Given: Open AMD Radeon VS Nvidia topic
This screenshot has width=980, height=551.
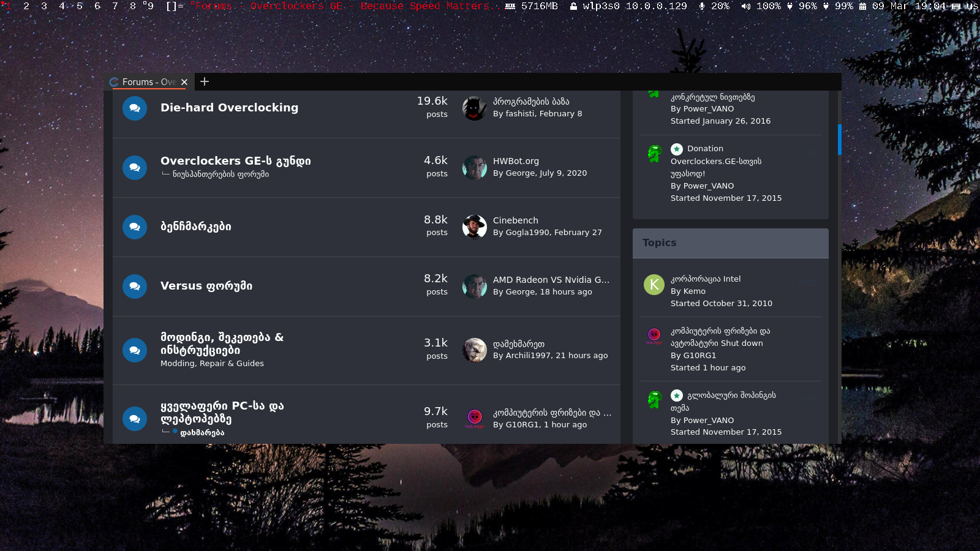Looking at the screenshot, I should (x=551, y=280).
